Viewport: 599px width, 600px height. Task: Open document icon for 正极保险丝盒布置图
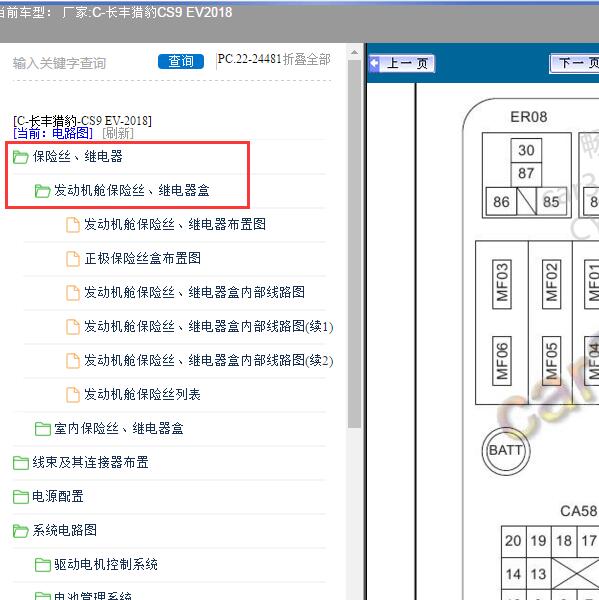(73, 259)
